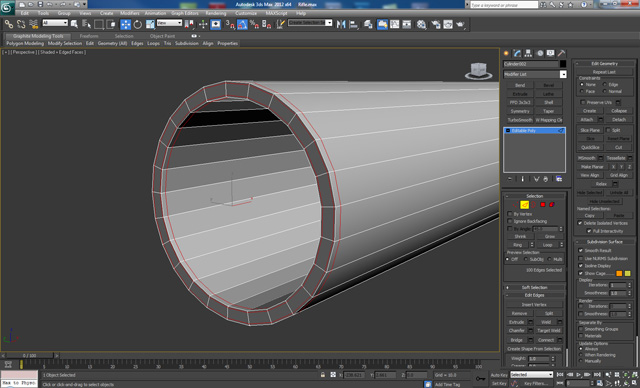Open the reference coordinate View dropdown
This screenshot has height=388, width=640.
[x=169, y=23]
